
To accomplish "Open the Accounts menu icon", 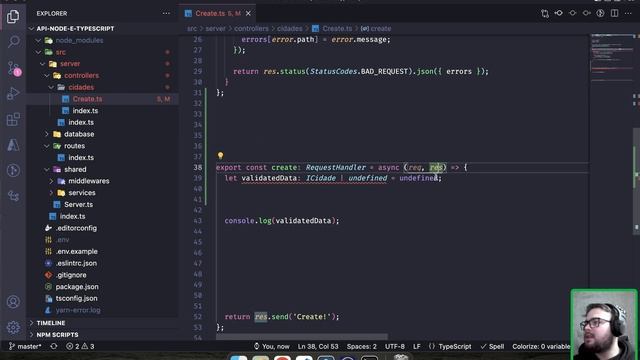I will 13,302.
